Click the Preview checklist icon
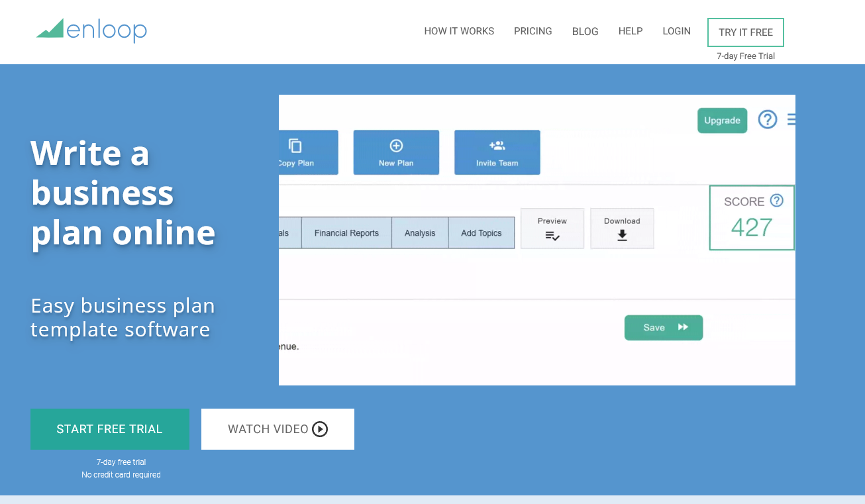Viewport: 865px width, 504px height. coord(552,236)
